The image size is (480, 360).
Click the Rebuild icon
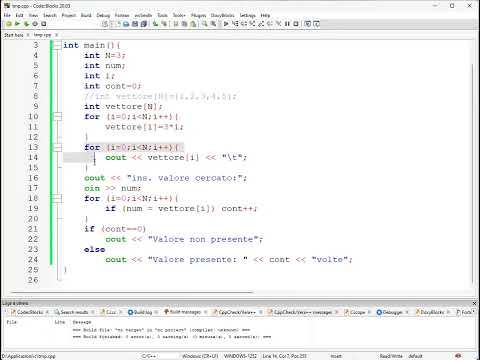coord(35,24)
